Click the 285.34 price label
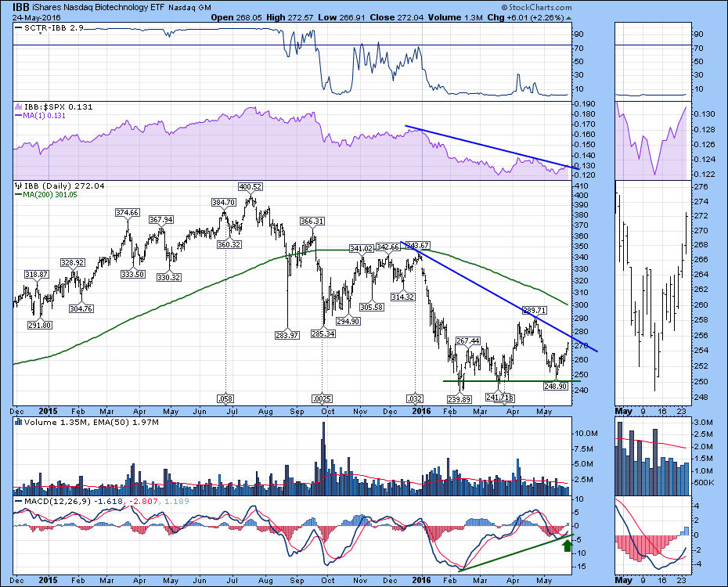The width and height of the screenshot is (728, 587). click(x=323, y=333)
